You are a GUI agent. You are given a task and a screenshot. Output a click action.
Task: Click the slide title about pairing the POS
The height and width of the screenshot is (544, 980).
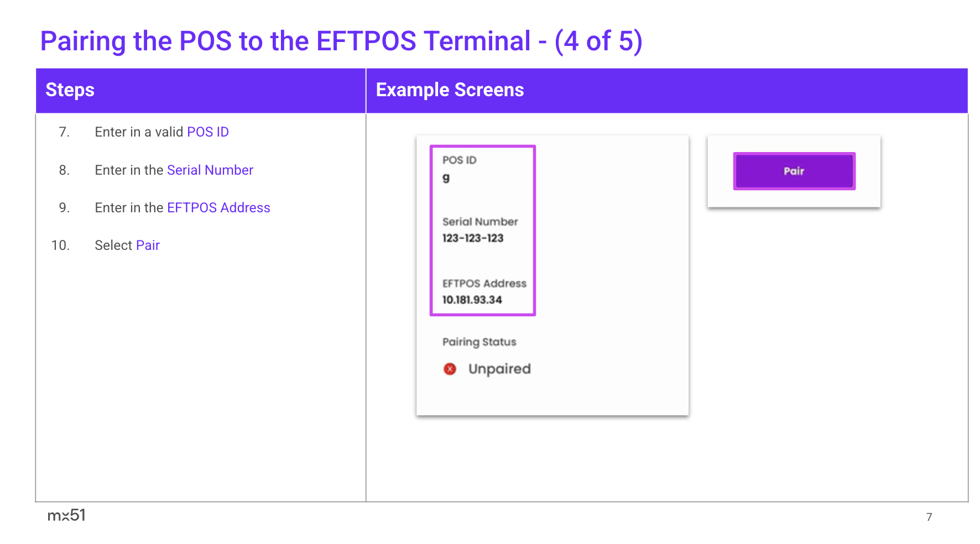pos(341,41)
